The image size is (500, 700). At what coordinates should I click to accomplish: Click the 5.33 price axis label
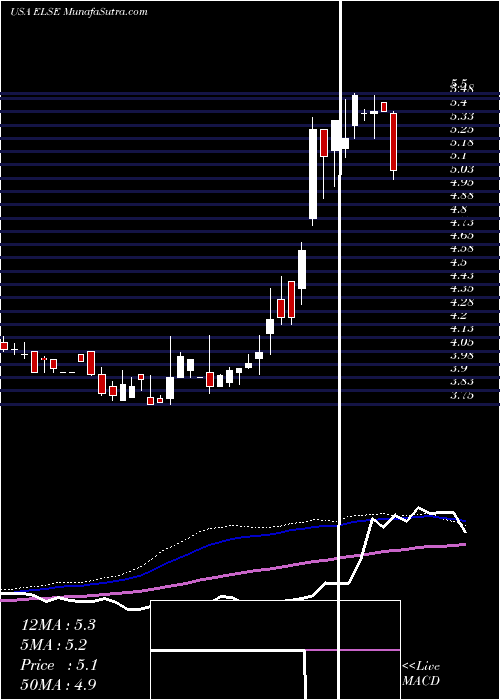pos(461,116)
